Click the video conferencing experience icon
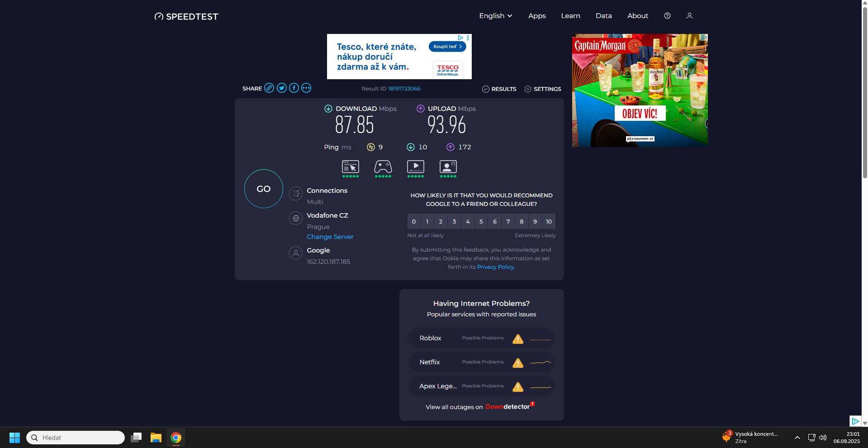 click(x=448, y=168)
